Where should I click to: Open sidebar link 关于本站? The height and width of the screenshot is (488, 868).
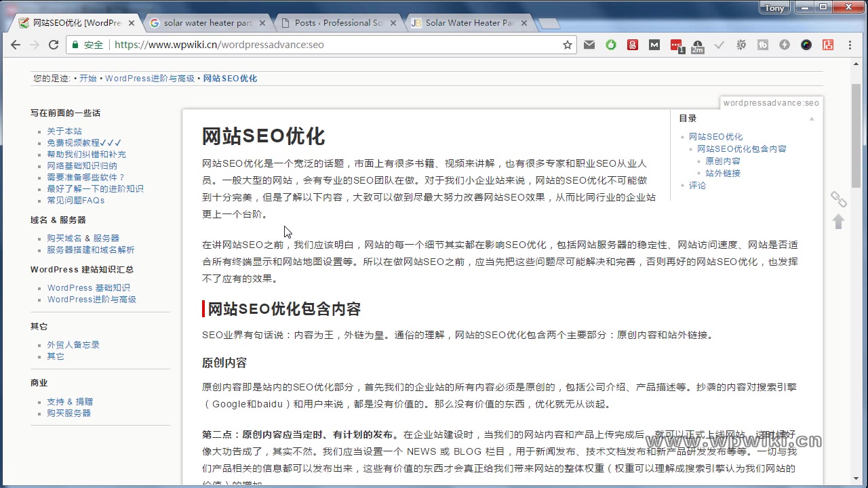pos(64,131)
